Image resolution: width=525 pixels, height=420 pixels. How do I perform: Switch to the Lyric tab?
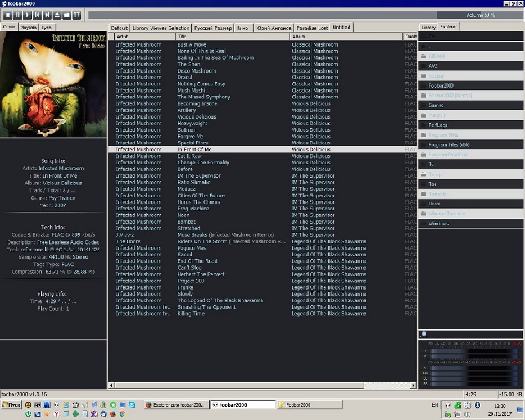47,27
